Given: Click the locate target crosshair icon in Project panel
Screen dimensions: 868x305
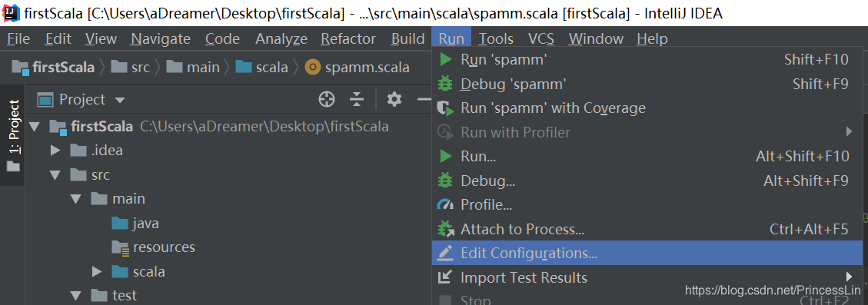Looking at the screenshot, I should 328,100.
